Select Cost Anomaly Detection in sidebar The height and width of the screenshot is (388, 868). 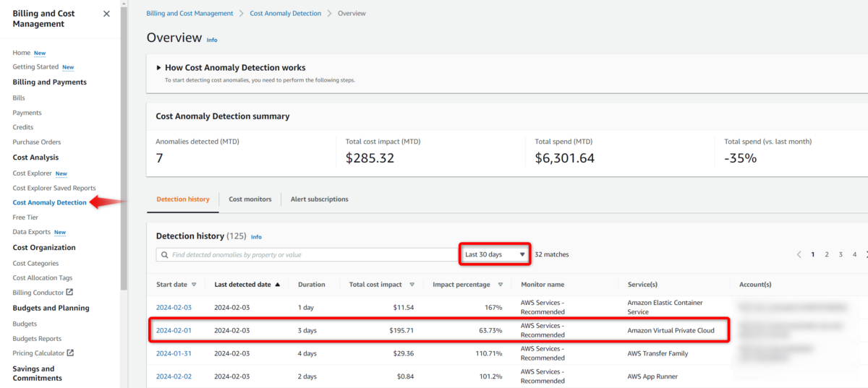(x=49, y=202)
